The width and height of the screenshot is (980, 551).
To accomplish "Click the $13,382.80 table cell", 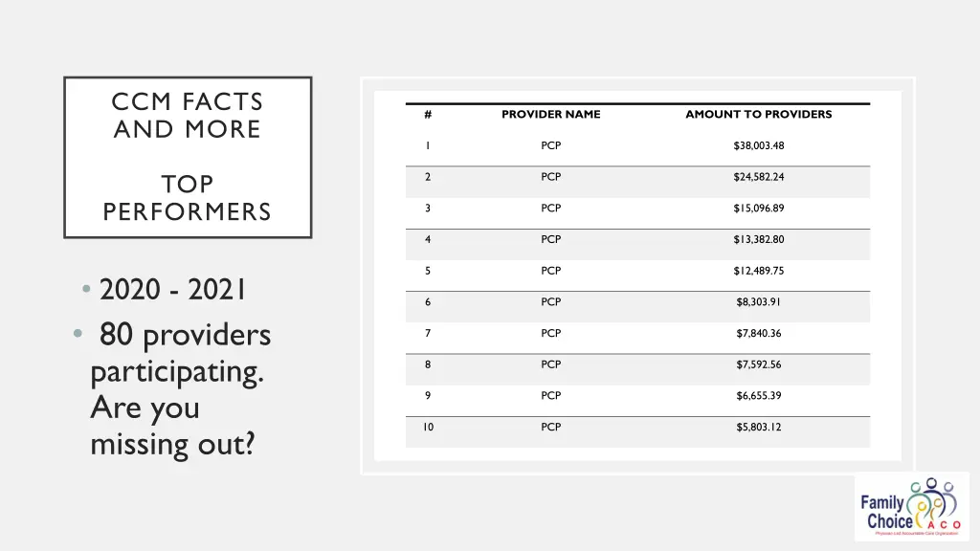I will point(759,239).
